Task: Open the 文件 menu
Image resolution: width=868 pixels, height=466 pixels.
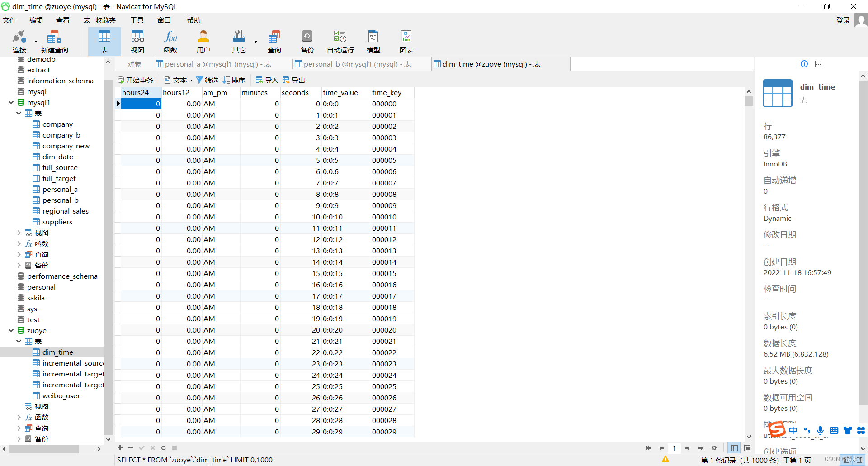Action: tap(9, 20)
